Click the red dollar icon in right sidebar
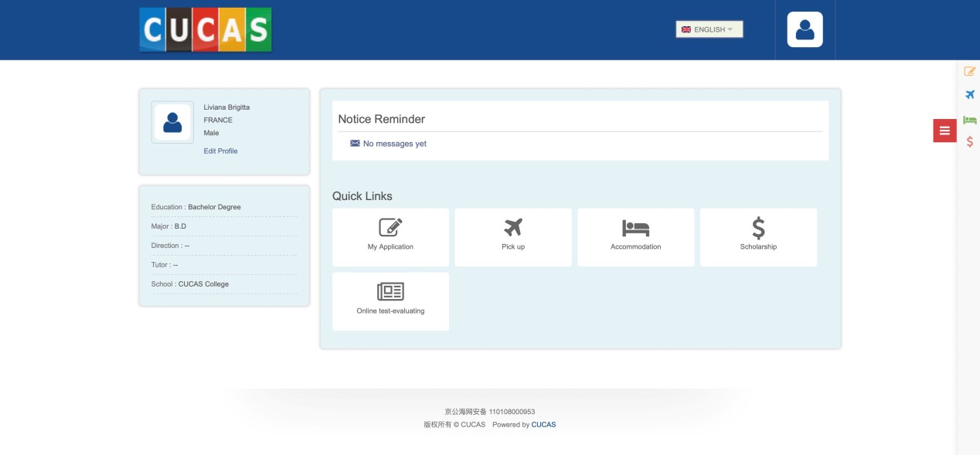Viewport: 980px width, 455px height. point(969,142)
